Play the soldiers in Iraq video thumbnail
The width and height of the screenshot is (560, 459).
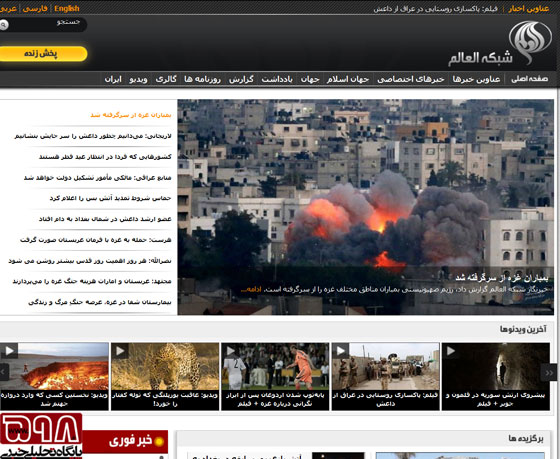pyautogui.click(x=385, y=366)
